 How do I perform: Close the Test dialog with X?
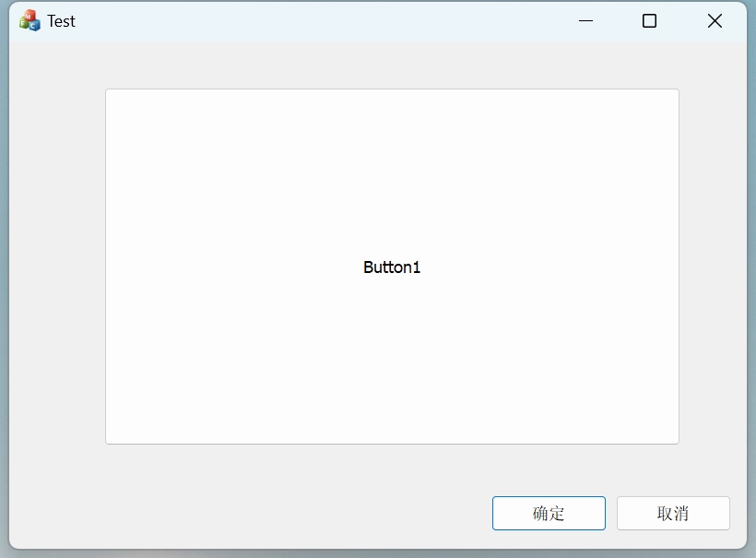[x=715, y=20]
